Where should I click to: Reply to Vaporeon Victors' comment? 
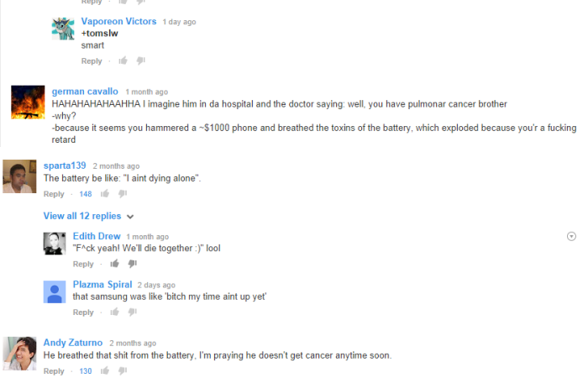[x=92, y=60]
